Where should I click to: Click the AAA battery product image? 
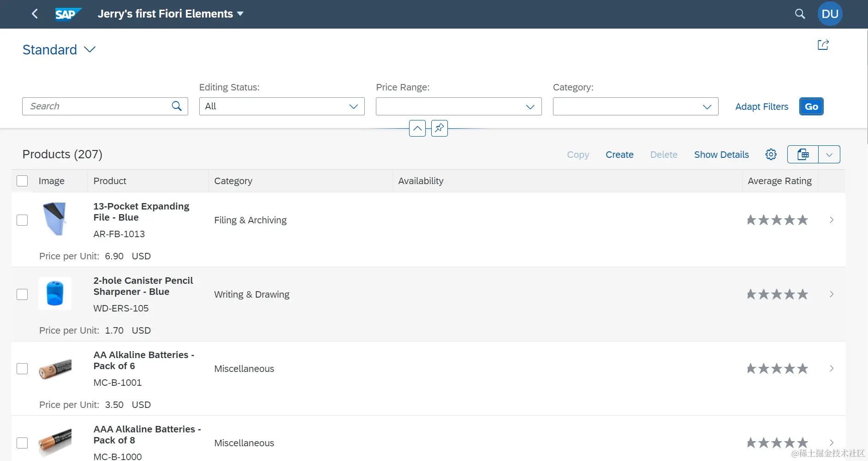tap(55, 442)
